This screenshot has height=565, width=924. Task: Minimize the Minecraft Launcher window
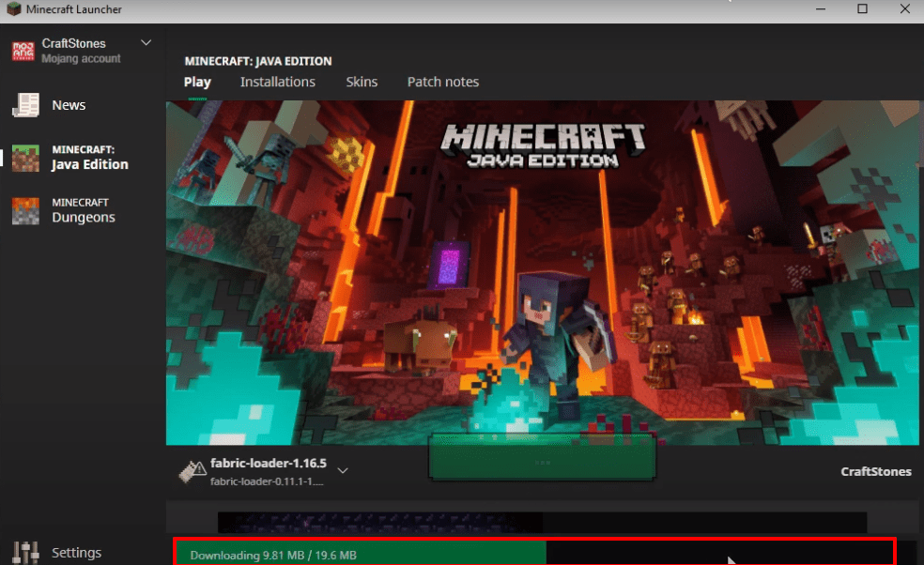821,8
